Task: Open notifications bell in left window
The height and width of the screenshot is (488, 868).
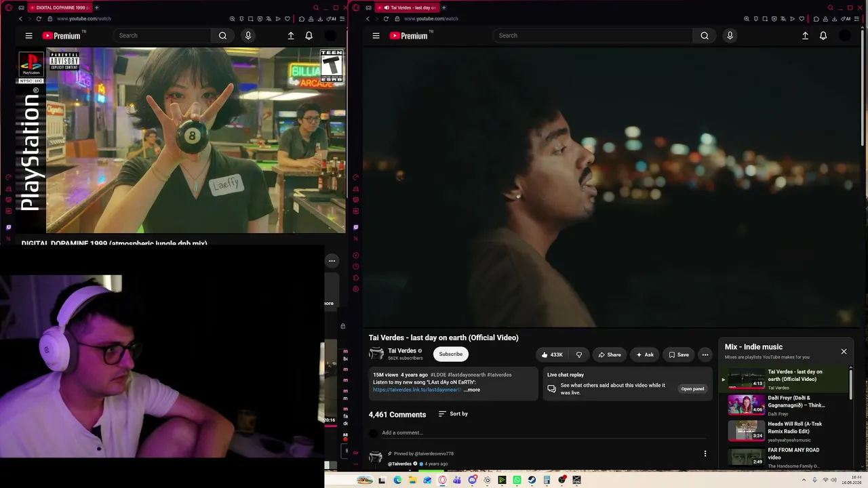Action: pos(309,35)
